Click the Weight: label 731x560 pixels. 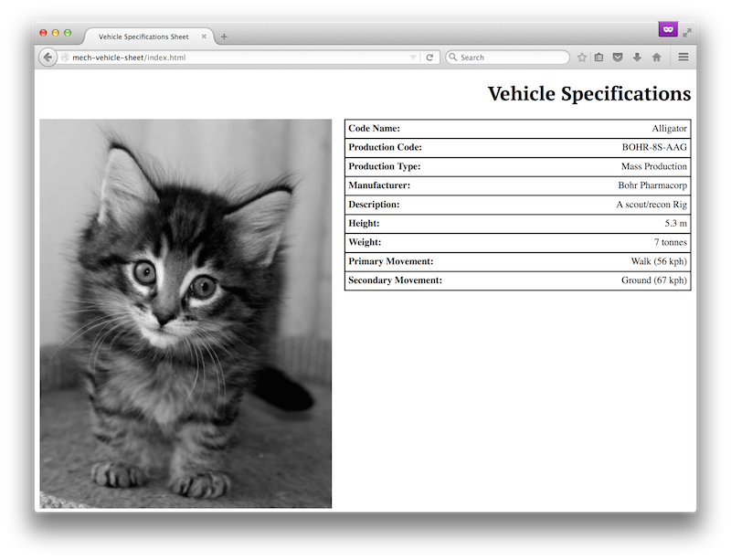coord(365,242)
